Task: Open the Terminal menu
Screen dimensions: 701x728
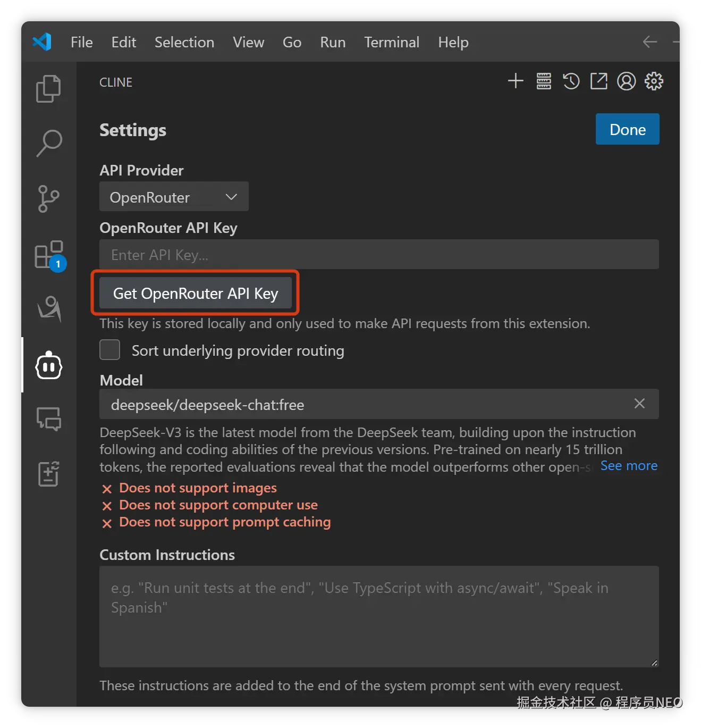Action: click(x=392, y=42)
